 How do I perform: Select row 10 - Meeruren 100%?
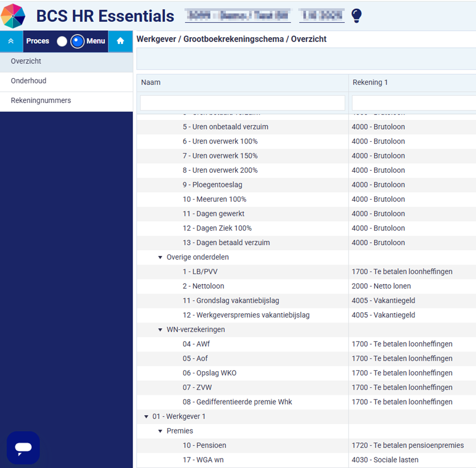click(306, 199)
